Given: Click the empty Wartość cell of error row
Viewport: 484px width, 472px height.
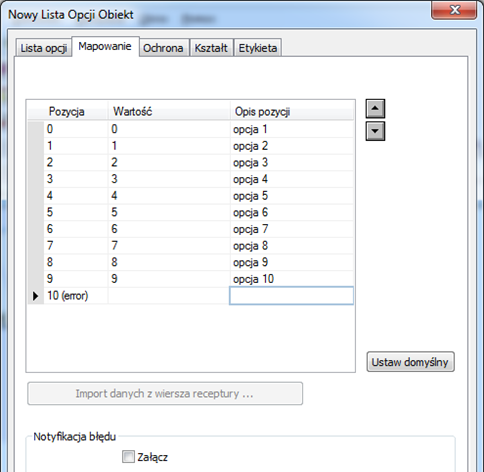Looking at the screenshot, I should click(169, 296).
